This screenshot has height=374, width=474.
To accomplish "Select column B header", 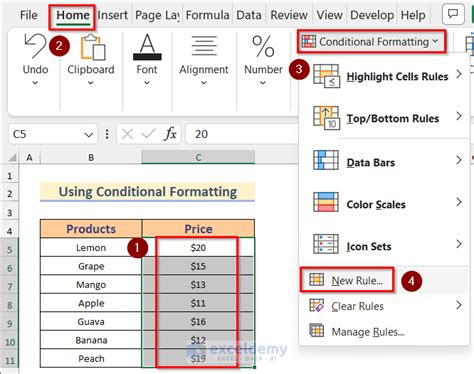I will click(x=91, y=157).
